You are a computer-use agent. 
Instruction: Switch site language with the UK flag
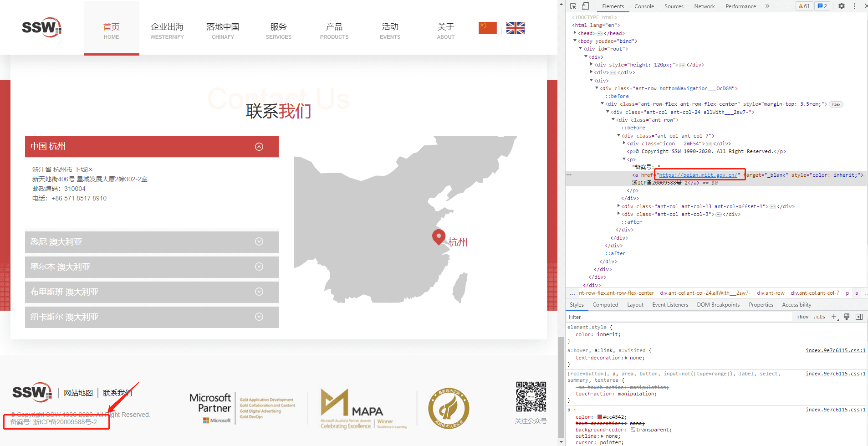tap(515, 28)
